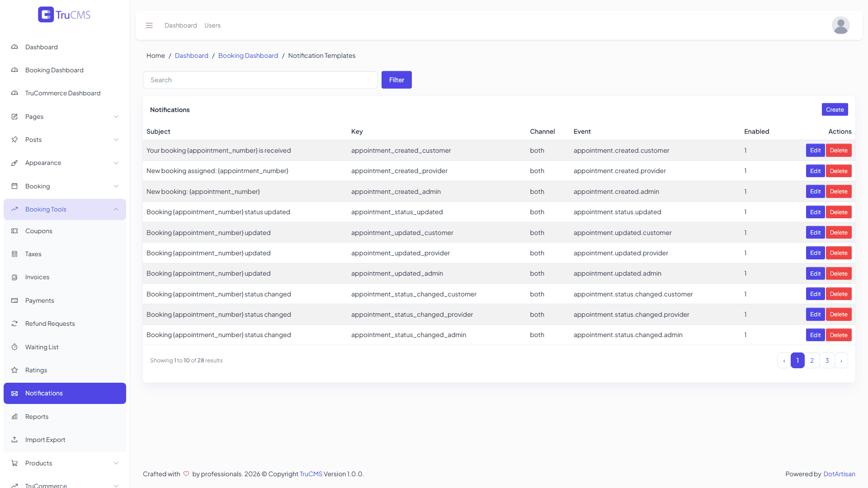Expand the Booking submenu chevron
The width and height of the screenshot is (868, 488).
tap(116, 186)
